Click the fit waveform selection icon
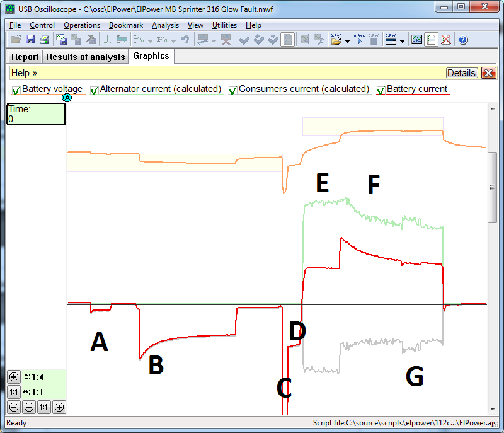 (x=304, y=40)
